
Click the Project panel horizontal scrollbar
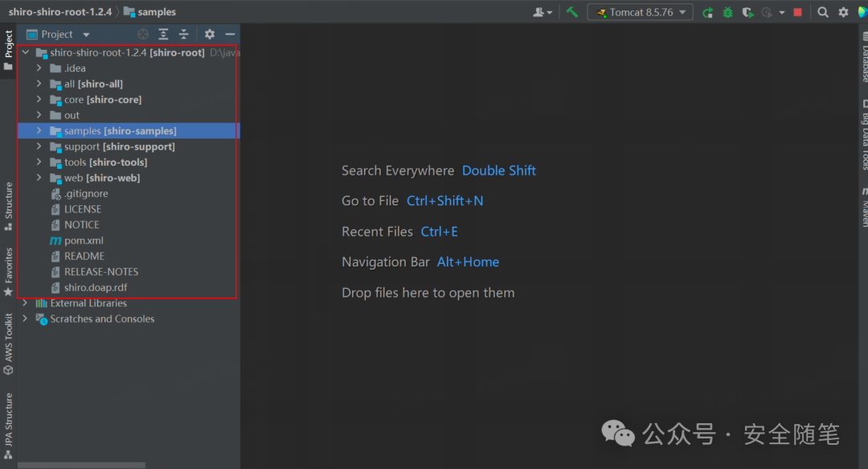pyautogui.click(x=81, y=465)
